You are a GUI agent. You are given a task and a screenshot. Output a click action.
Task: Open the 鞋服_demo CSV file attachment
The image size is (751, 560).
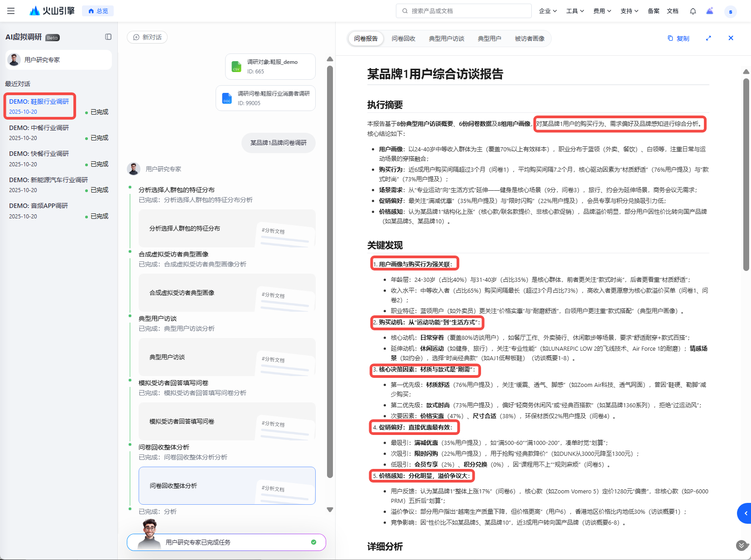point(270,67)
